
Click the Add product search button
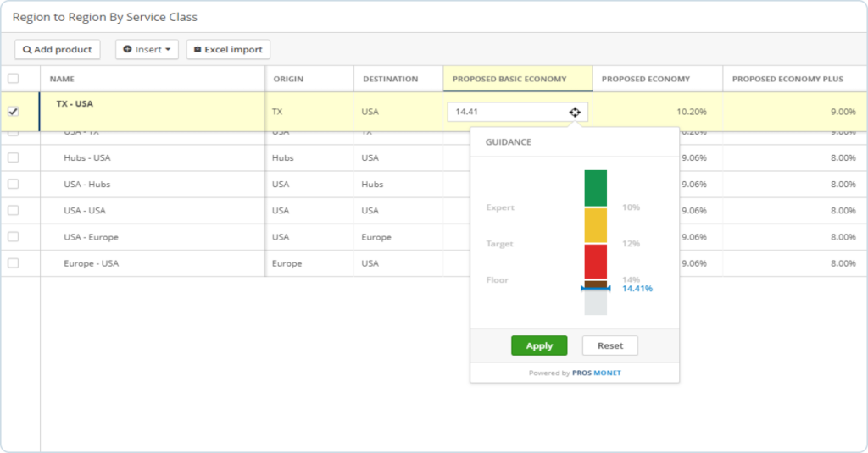tap(58, 50)
